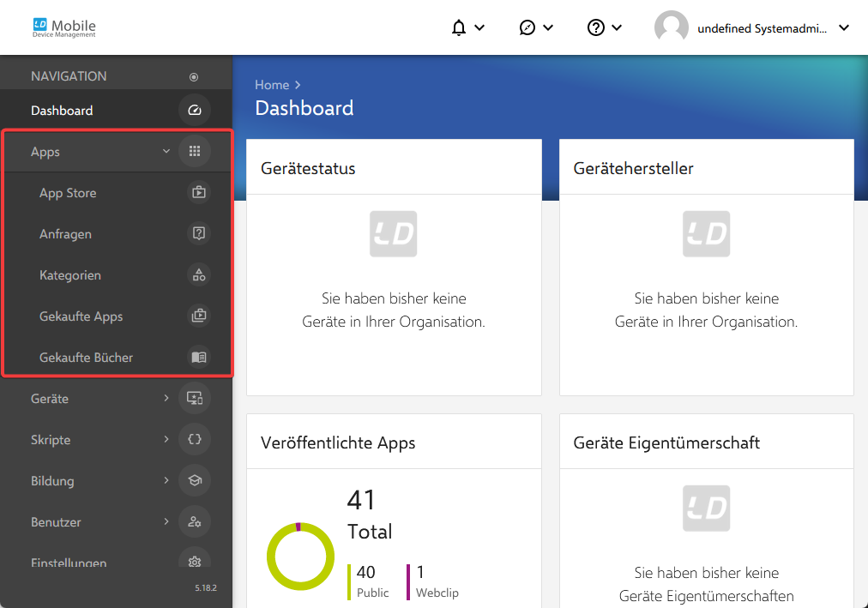Toggle the navigation pin radio icon
This screenshot has height=608, width=868.
coord(194,77)
